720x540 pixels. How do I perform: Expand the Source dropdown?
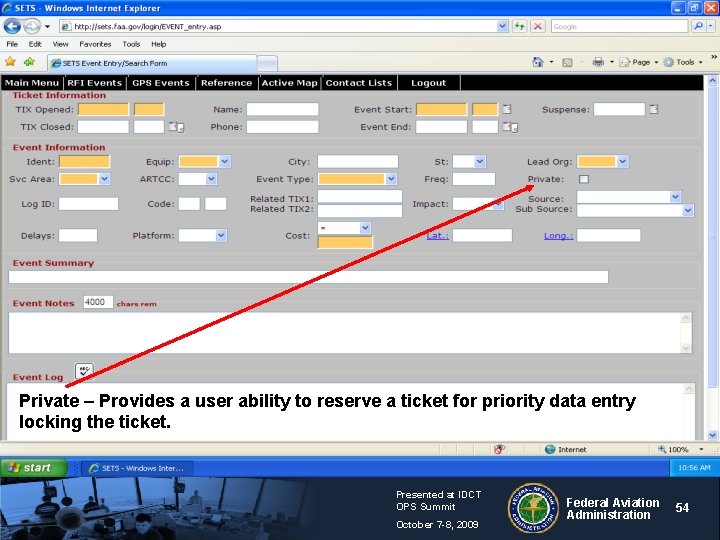tap(675, 197)
